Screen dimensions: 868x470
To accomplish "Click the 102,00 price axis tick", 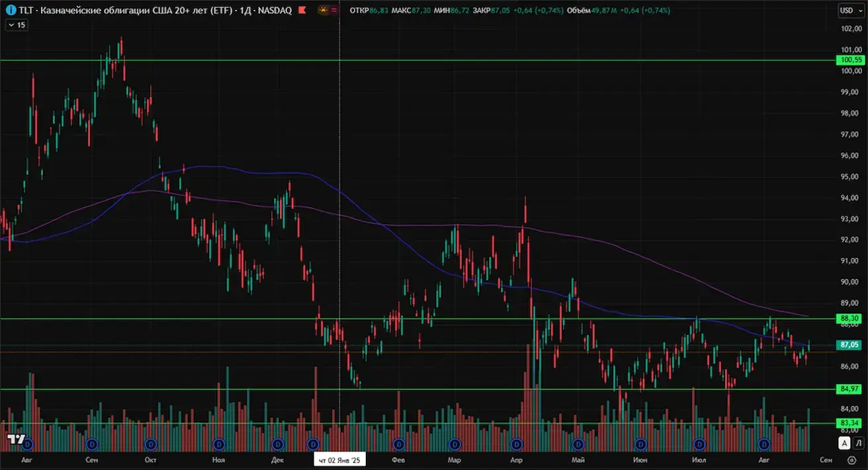I will click(850, 29).
